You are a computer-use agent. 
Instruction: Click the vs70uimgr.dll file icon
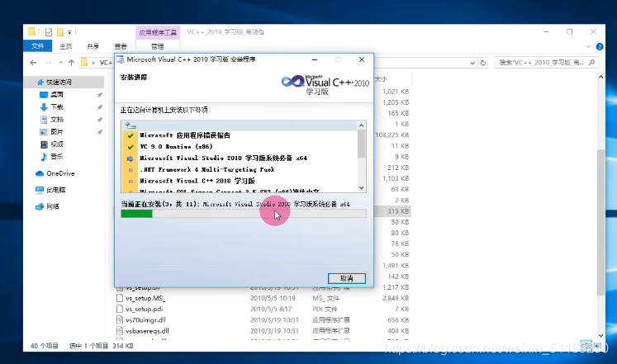(120, 320)
